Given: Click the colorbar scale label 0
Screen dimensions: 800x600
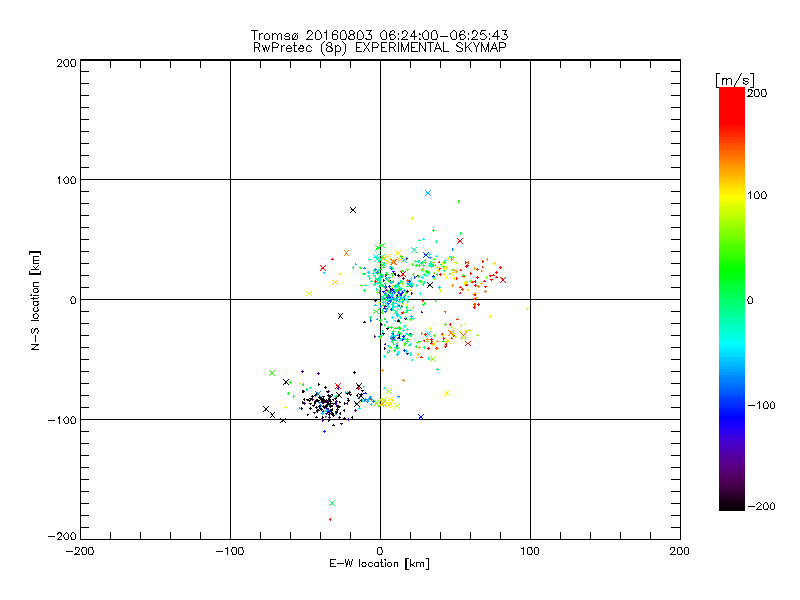Looking at the screenshot, I should point(750,301).
